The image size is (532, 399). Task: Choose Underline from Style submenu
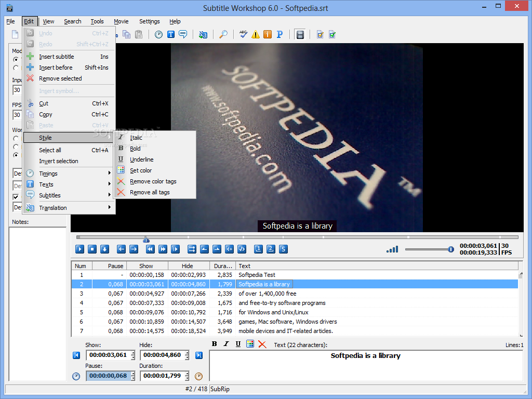point(156,159)
